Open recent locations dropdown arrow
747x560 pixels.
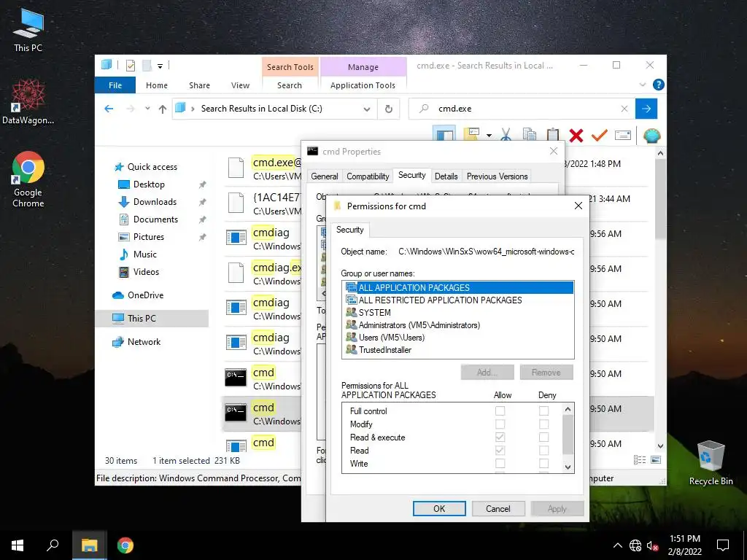point(147,109)
